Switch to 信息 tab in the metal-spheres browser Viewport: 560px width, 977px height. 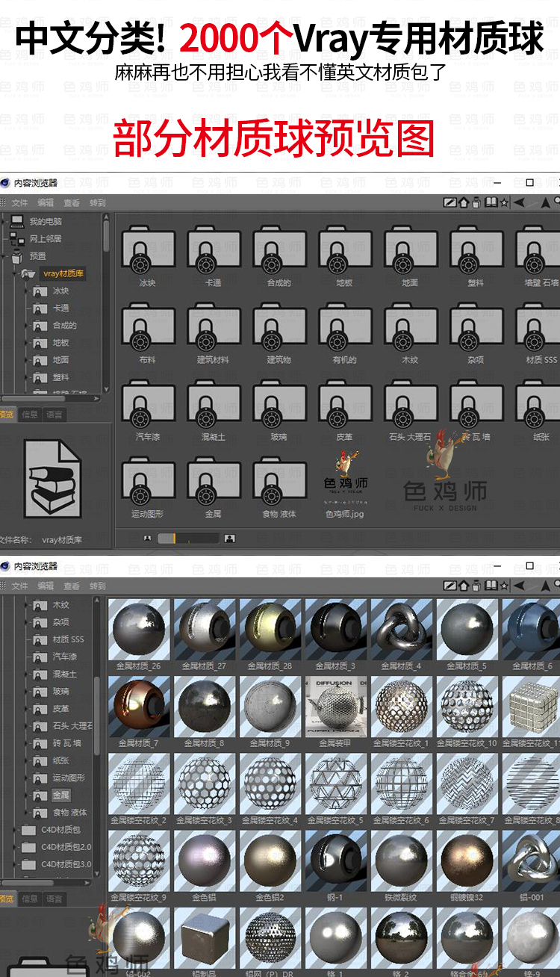(x=30, y=899)
